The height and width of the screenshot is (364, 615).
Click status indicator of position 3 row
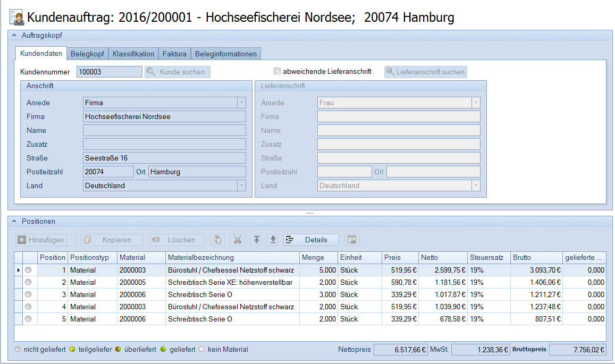[28, 294]
